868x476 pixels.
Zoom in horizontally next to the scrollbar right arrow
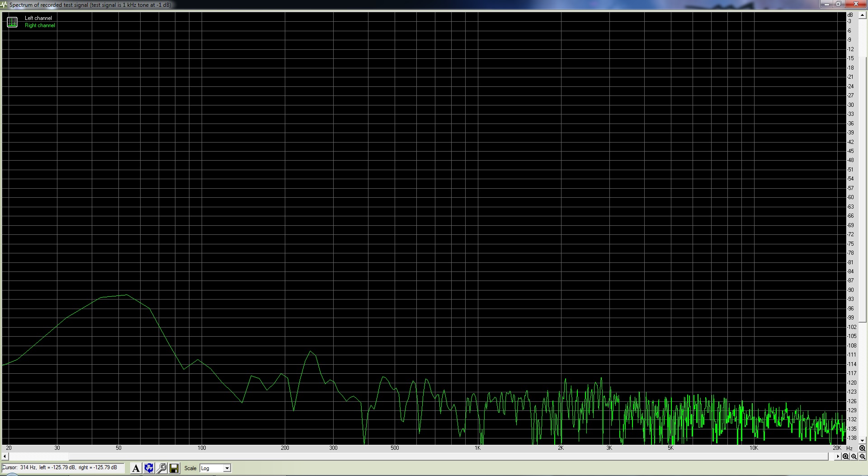[845, 456]
